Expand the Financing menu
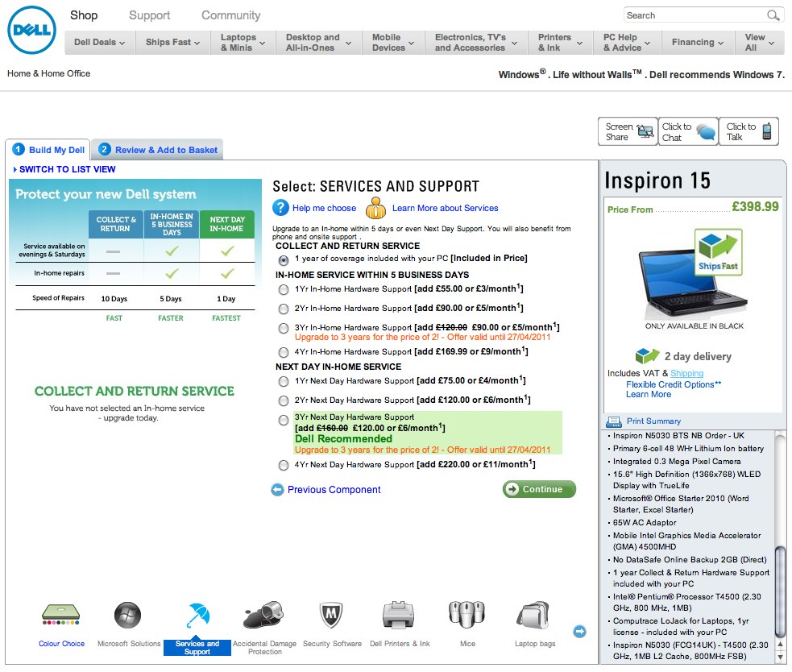 [x=698, y=42]
